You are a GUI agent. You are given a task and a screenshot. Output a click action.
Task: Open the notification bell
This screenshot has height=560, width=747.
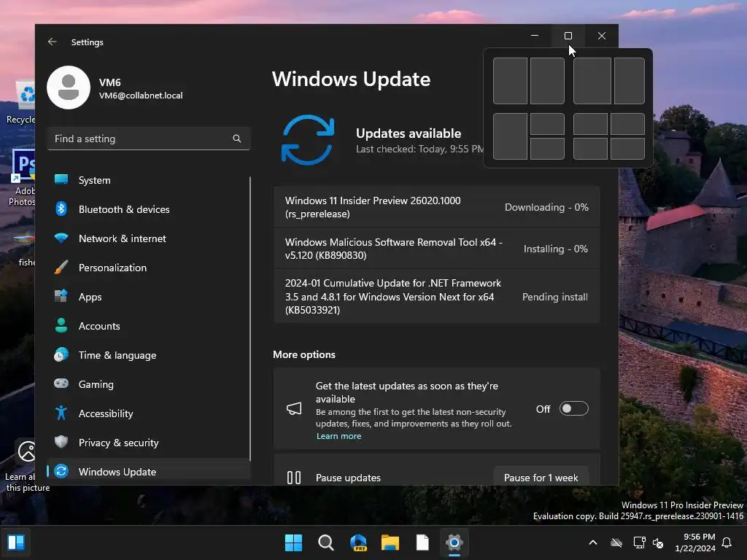(x=727, y=542)
